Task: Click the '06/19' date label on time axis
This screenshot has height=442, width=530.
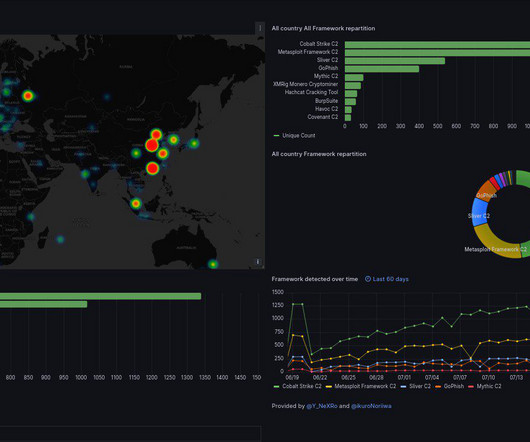Action: [x=292, y=377]
